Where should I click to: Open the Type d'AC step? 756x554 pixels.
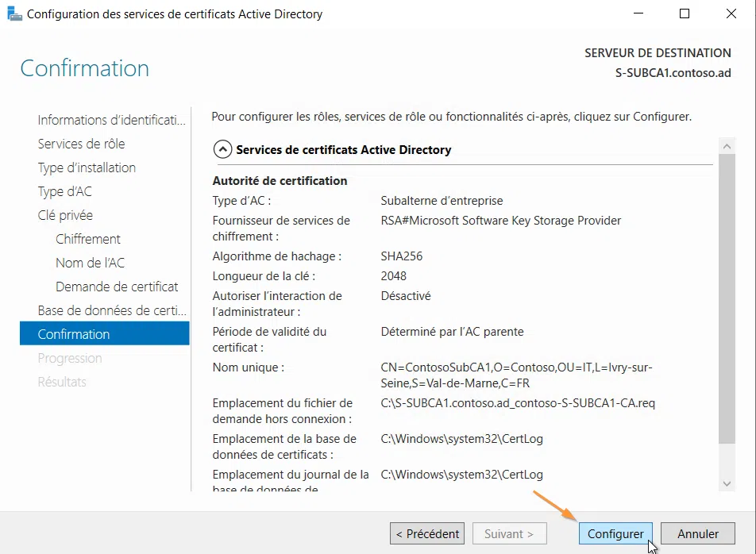[64, 191]
